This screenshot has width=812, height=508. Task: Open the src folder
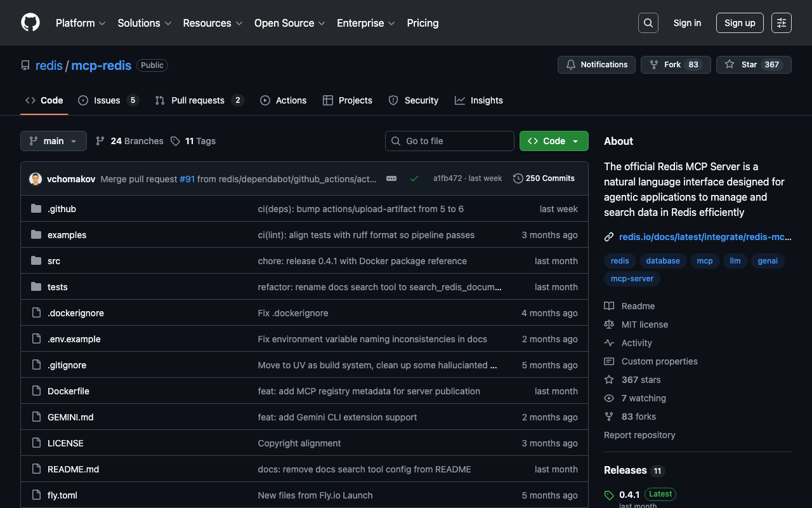tap(54, 261)
